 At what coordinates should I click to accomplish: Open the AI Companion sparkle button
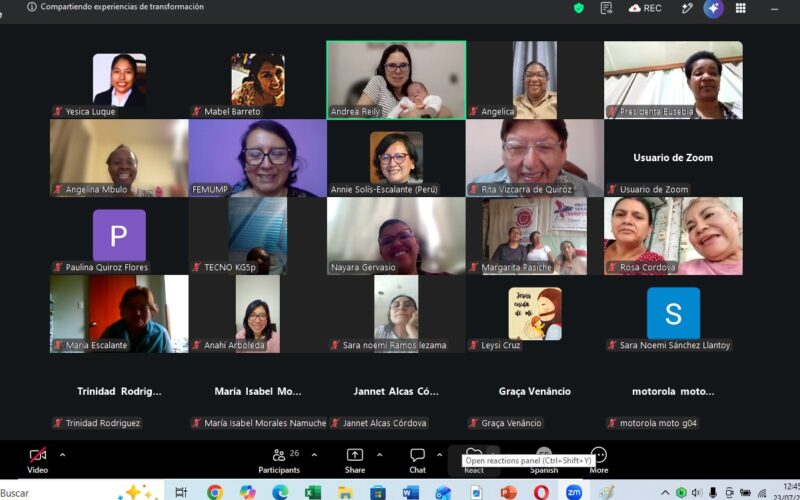713,8
